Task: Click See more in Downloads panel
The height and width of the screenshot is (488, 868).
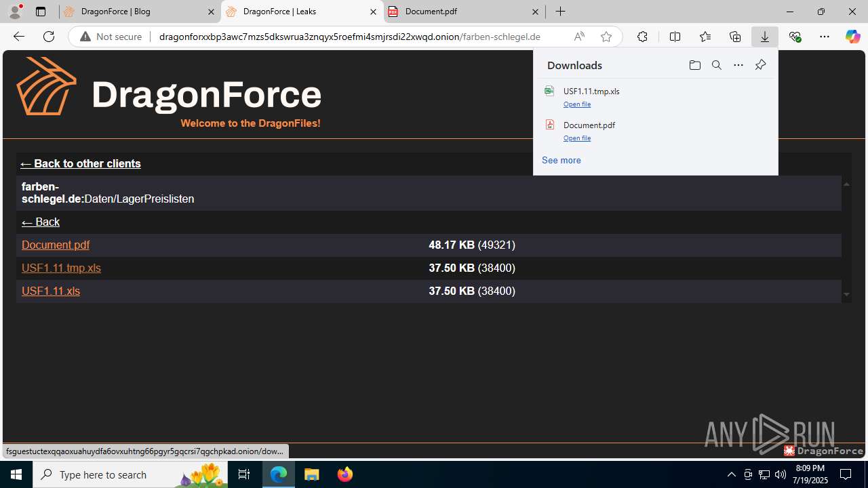Action: pos(561,161)
